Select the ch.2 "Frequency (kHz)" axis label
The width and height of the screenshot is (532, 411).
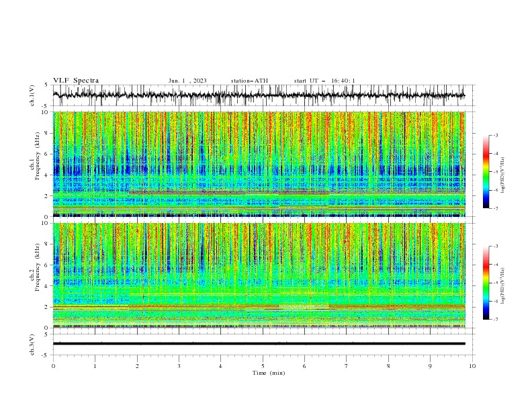pos(37,267)
